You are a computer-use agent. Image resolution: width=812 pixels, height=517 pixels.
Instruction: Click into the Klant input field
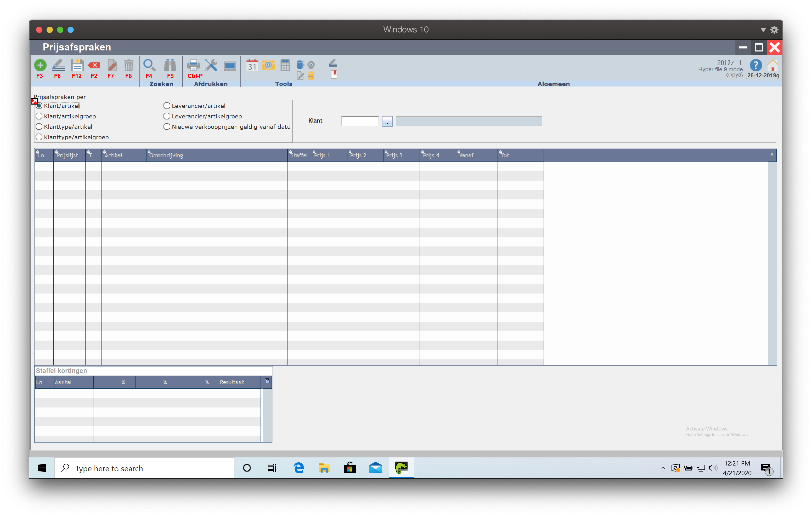coord(360,121)
